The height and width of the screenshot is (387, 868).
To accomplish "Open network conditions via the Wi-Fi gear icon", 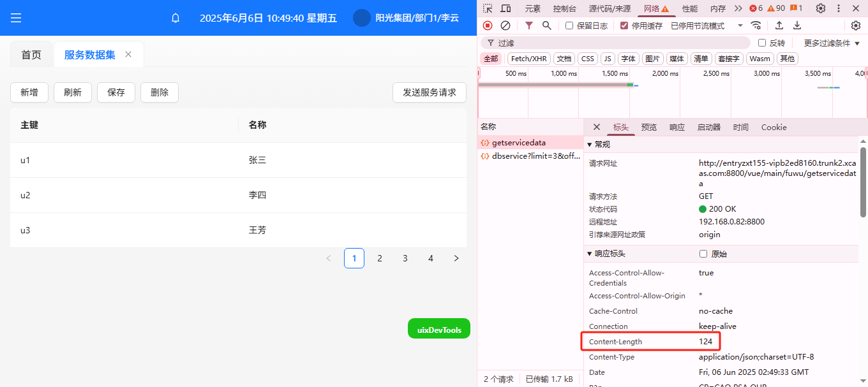I will tap(756, 26).
